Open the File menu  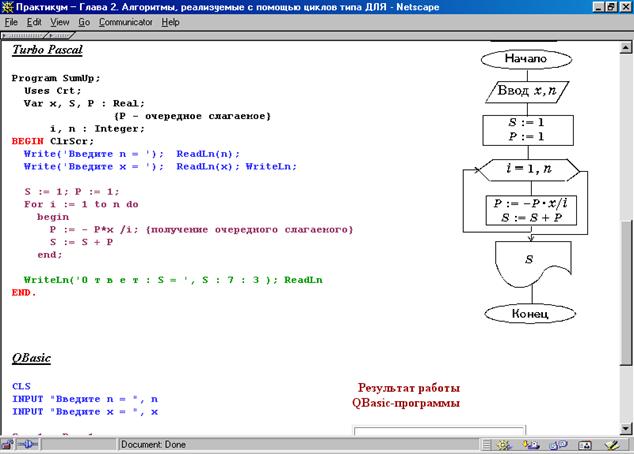pyautogui.click(x=12, y=21)
